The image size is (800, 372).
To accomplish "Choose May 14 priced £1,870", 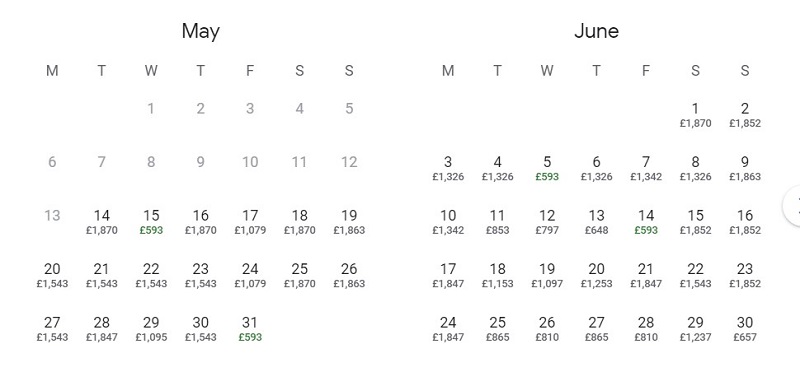I will click(x=102, y=222).
